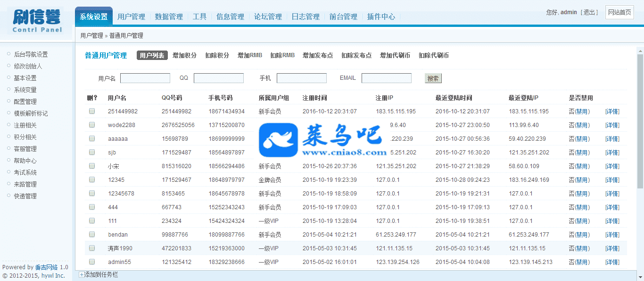
Task: Click the plus icon beside 添加到任务栏
Action: [x=82, y=274]
